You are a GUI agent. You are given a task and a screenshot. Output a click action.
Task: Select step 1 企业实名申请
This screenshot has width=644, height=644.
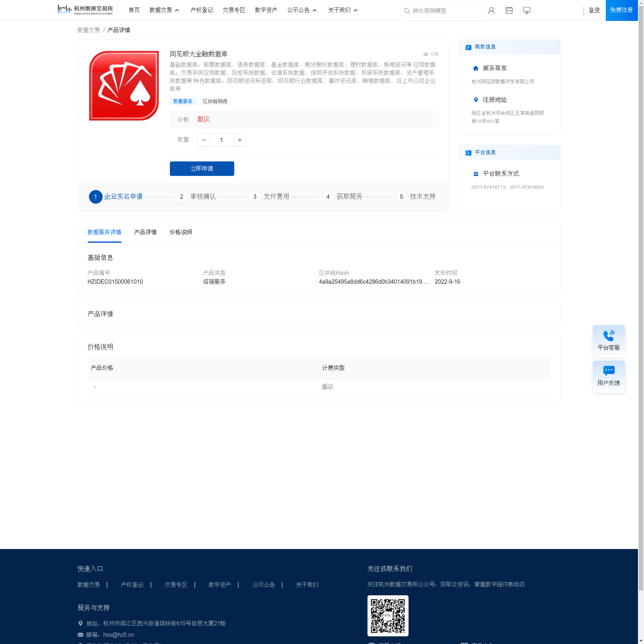116,197
